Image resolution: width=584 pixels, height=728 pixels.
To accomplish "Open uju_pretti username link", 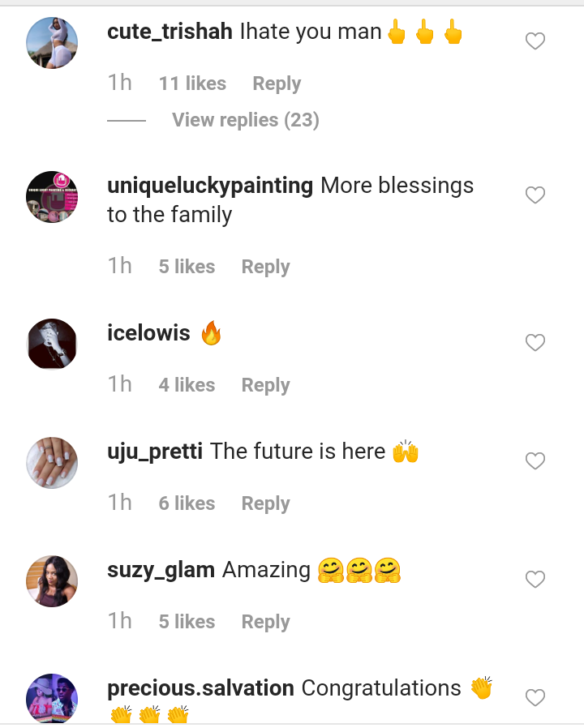I will pyautogui.click(x=155, y=452).
